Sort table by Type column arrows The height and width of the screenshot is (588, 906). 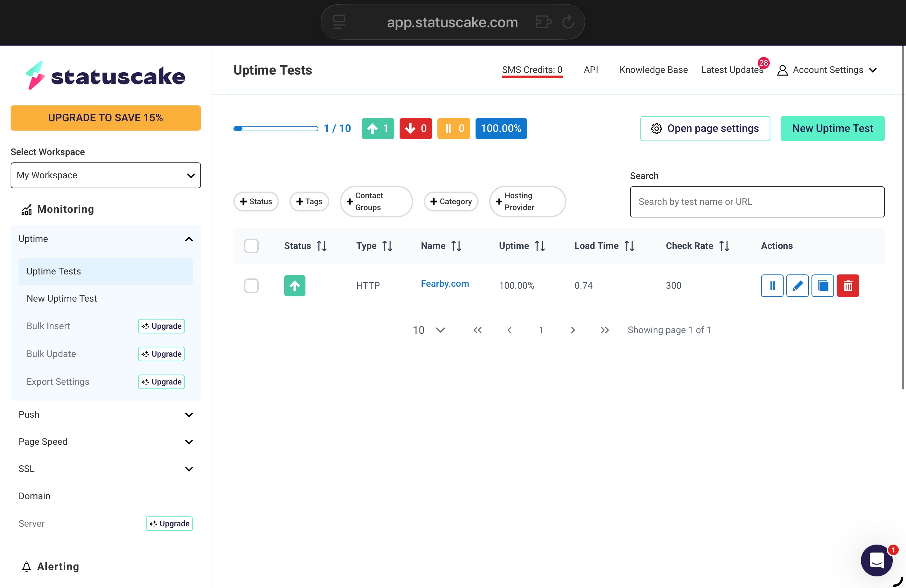click(x=387, y=246)
